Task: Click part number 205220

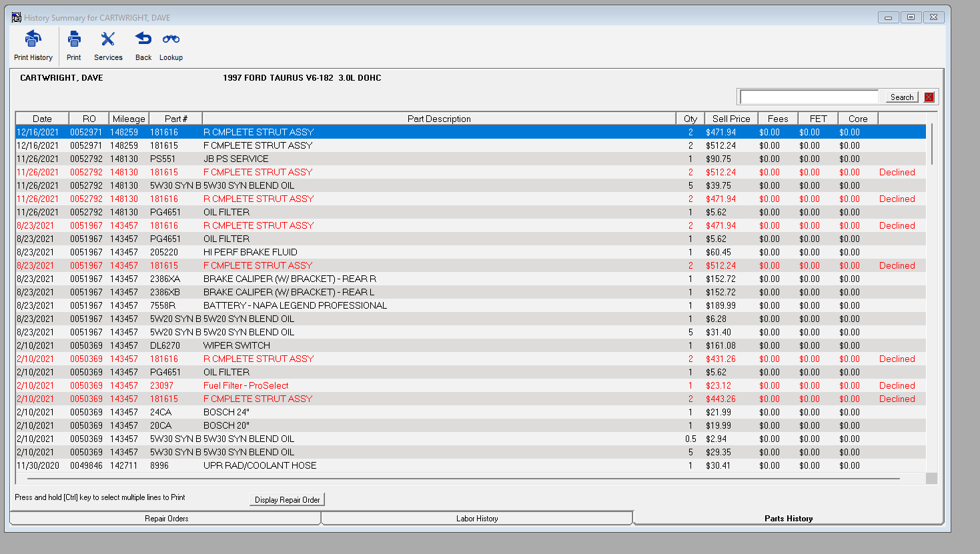Action: coord(164,252)
